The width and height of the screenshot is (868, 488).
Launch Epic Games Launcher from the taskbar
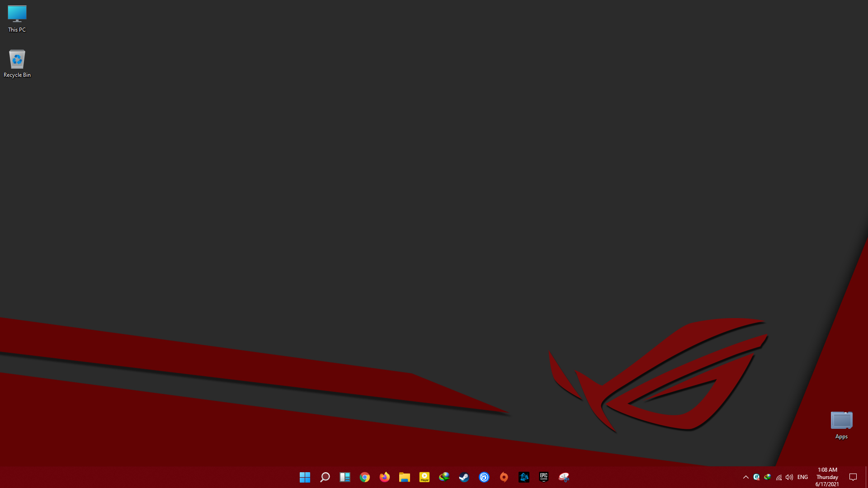(544, 477)
